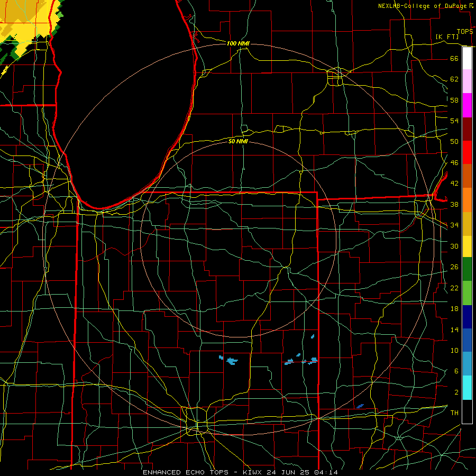The height and width of the screenshot is (476, 476).
Task: Click the magenta swatch near 58
Action: point(467,105)
